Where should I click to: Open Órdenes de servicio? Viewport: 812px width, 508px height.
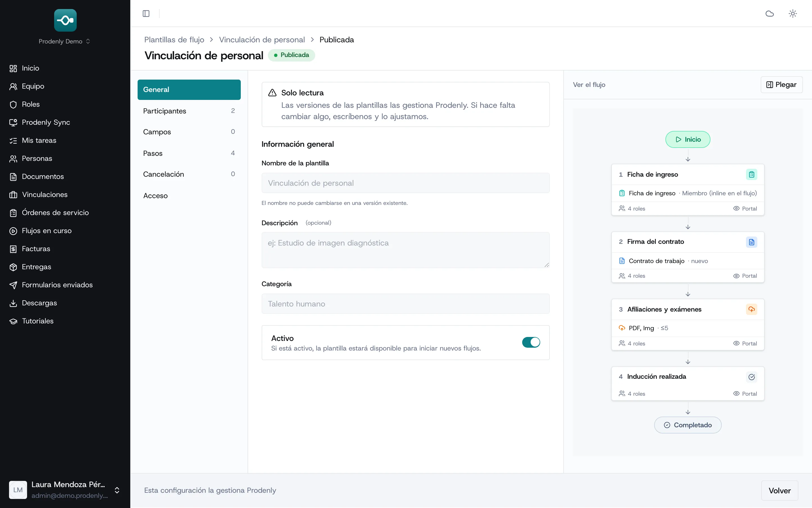coord(65,213)
